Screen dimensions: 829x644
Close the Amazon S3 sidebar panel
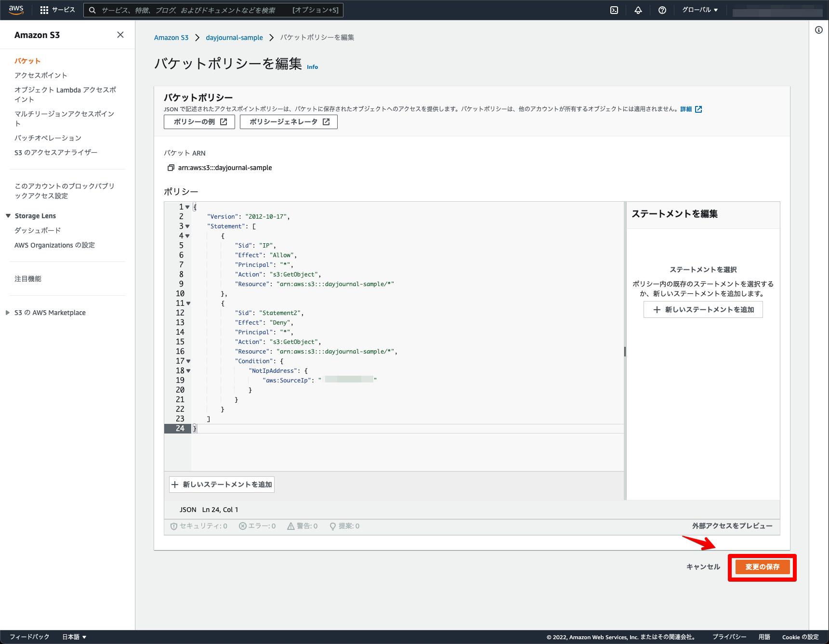[x=120, y=35]
